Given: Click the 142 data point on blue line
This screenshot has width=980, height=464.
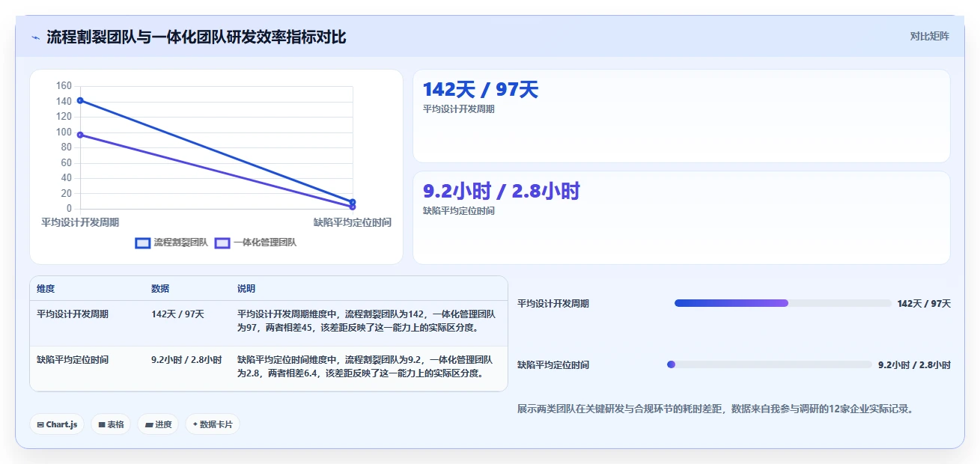Looking at the screenshot, I should (x=80, y=100).
